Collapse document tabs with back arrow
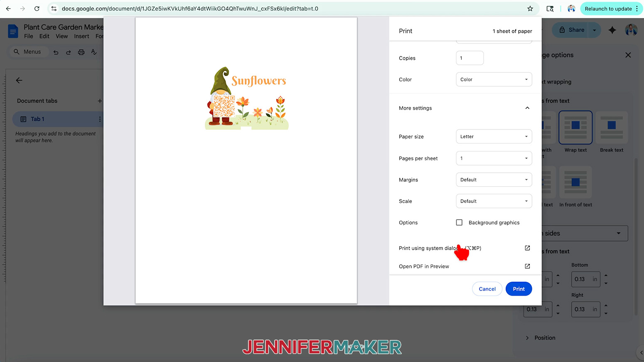 [19, 81]
